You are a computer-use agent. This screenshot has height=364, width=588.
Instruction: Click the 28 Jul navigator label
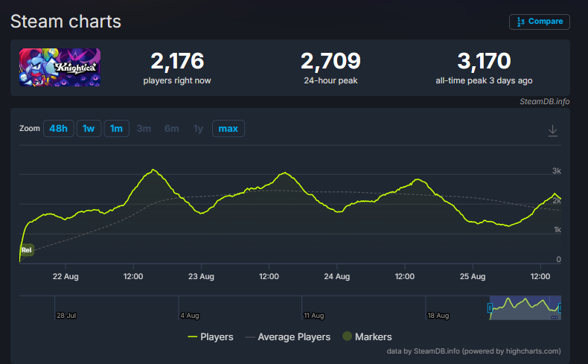coord(66,316)
